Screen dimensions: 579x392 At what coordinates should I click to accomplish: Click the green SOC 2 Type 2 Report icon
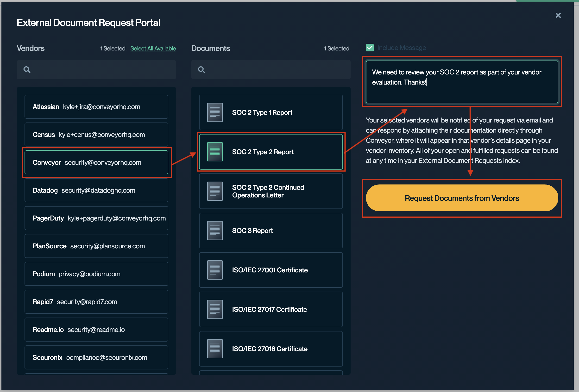point(215,152)
